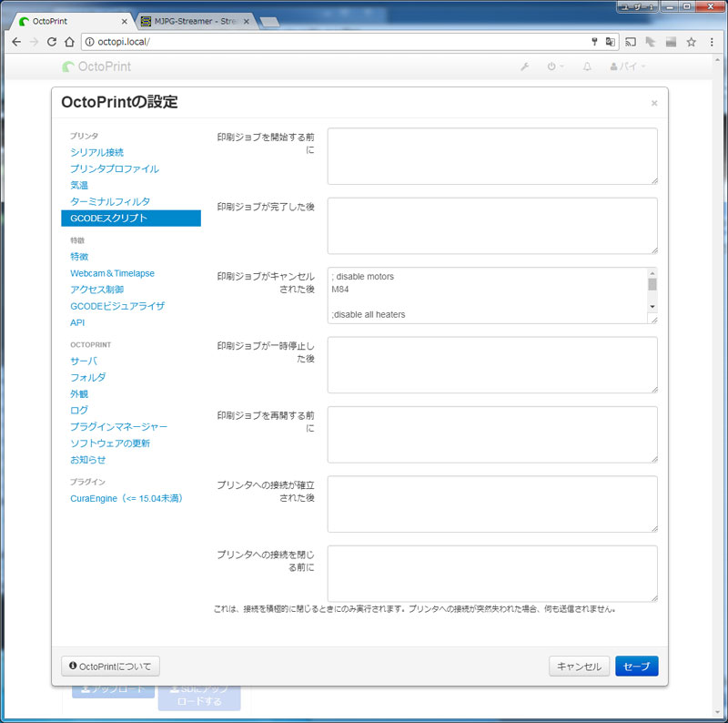Bookmark this page with the star
Image resolution: width=728 pixels, height=723 pixels.
click(x=691, y=42)
